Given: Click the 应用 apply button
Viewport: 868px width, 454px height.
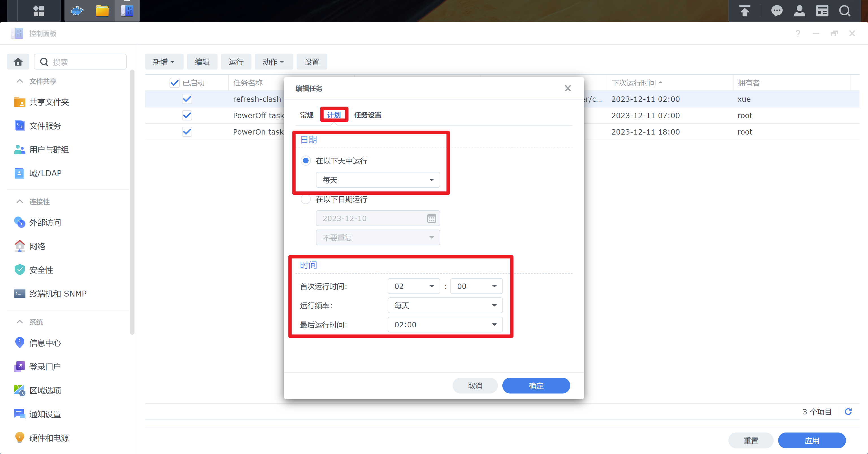Looking at the screenshot, I should 812,440.
